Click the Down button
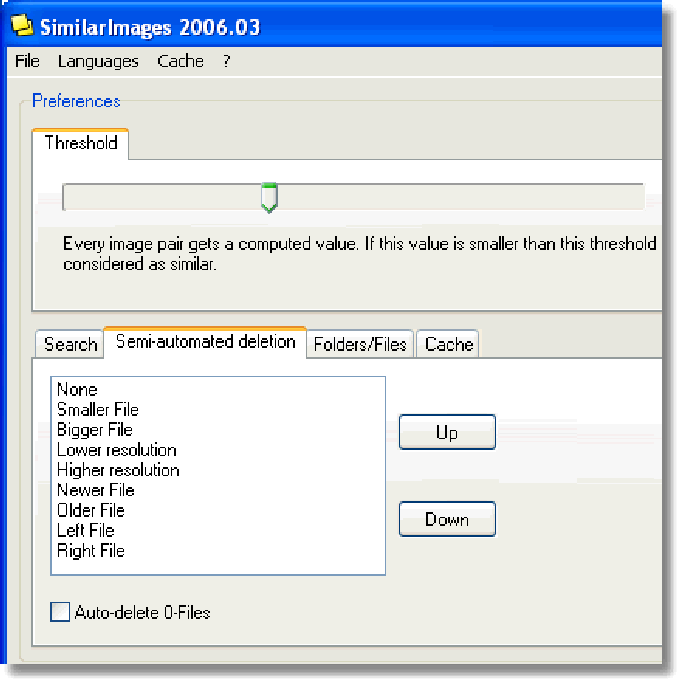 pyautogui.click(x=447, y=519)
